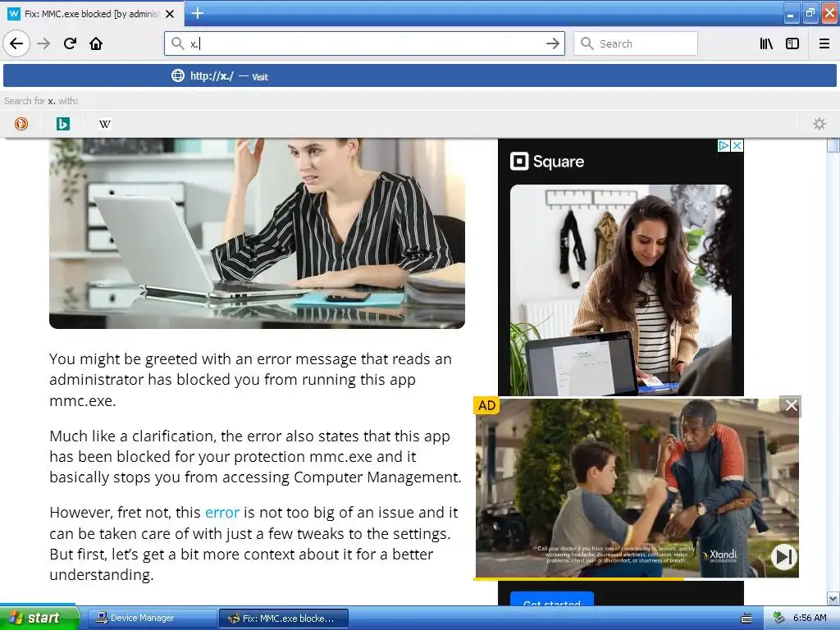840x630 pixels.
Task: Click the go arrow in the address bar
Action: pos(553,43)
